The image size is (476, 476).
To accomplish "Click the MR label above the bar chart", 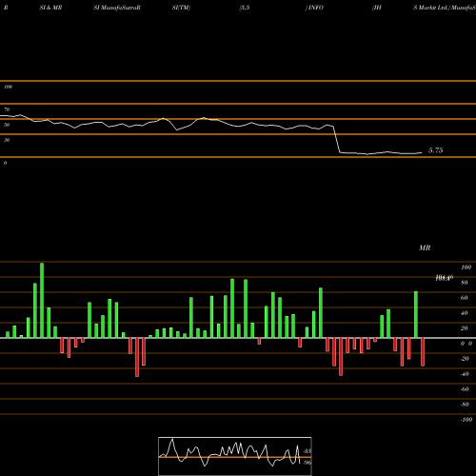I will tap(425, 248).
